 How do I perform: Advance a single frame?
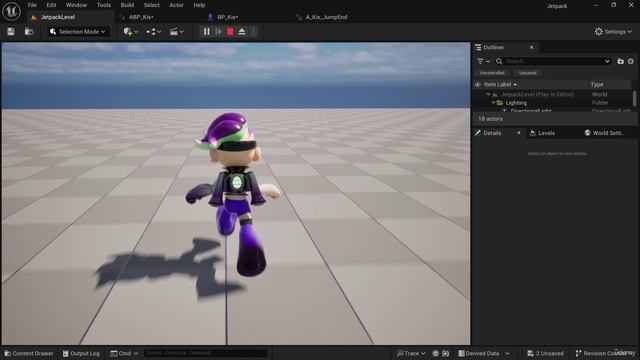[218, 31]
